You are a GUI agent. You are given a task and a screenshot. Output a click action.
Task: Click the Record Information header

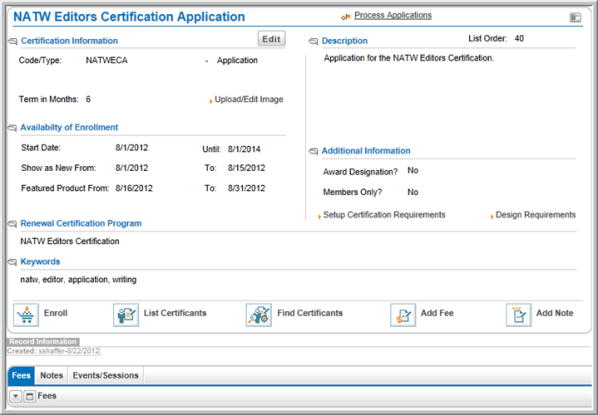click(43, 342)
